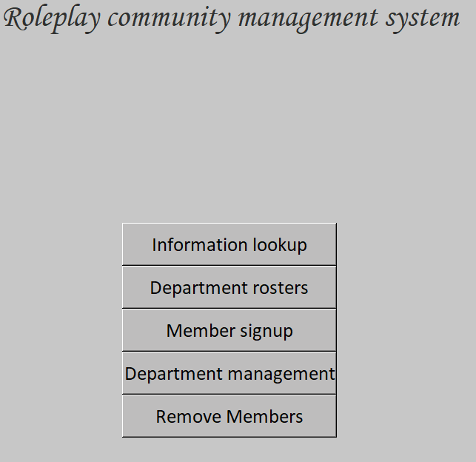Click the Department rosters button

pyautogui.click(x=229, y=287)
